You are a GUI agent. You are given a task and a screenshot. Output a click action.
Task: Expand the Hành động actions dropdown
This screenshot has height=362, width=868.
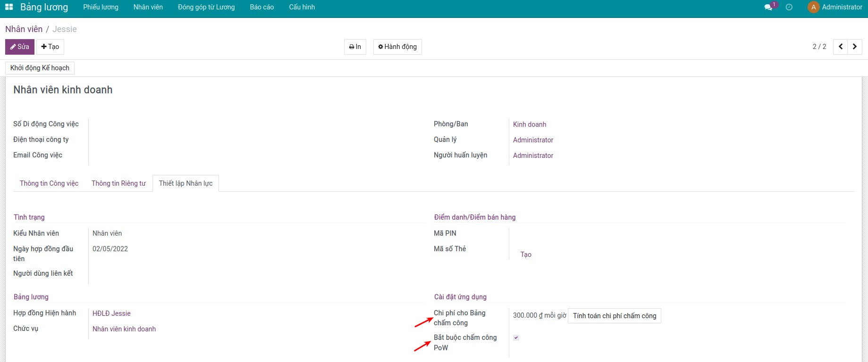pyautogui.click(x=397, y=47)
